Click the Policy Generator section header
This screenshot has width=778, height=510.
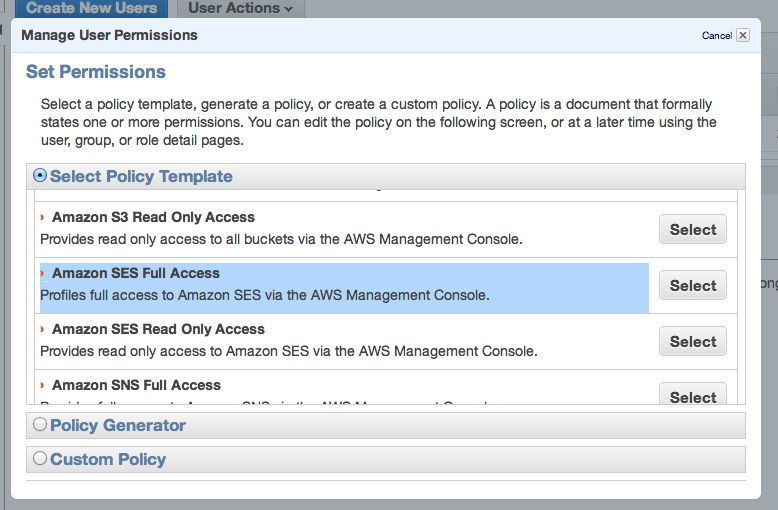(386, 425)
